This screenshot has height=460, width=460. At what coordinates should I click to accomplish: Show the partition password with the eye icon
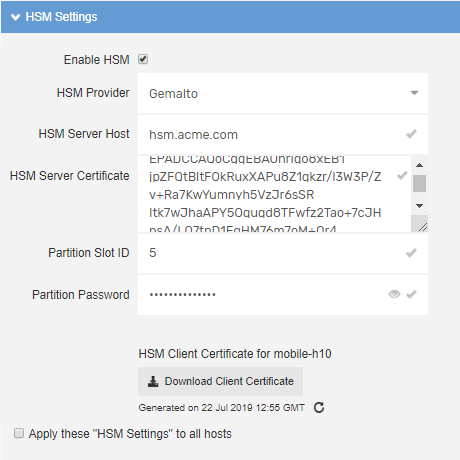point(394,294)
